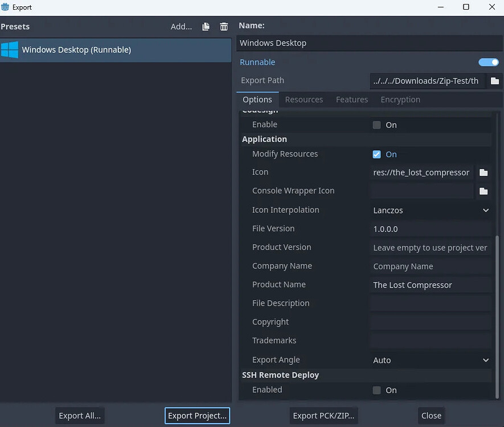Open the Icon Interpolation dropdown
This screenshot has width=504, height=427.
[x=431, y=210]
